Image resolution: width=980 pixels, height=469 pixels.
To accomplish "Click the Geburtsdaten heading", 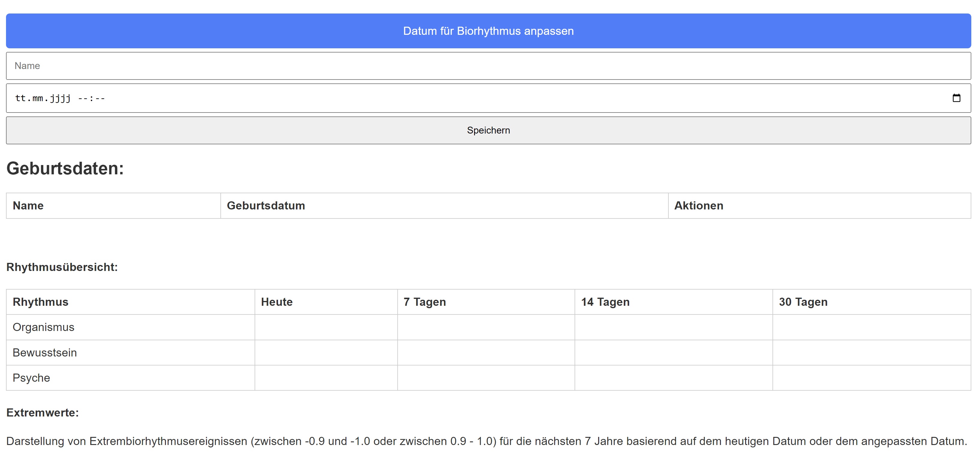I will tap(65, 168).
